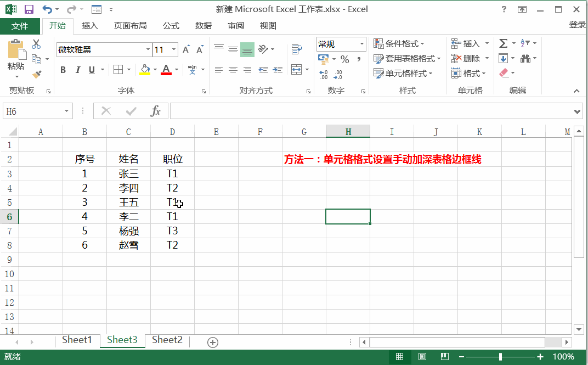Click the Merge and Center cells icon
Image resolution: width=588 pixels, height=365 pixels.
(x=297, y=70)
